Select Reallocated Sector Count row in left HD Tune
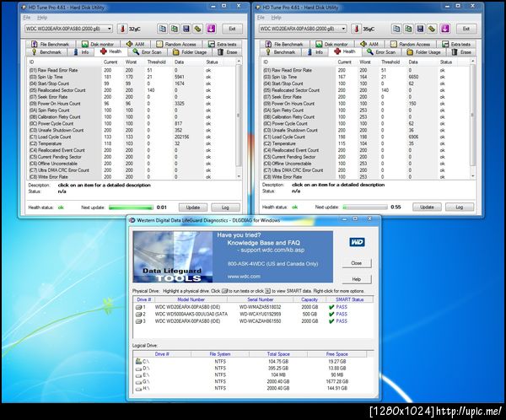This screenshot has height=420, width=506. [132, 90]
